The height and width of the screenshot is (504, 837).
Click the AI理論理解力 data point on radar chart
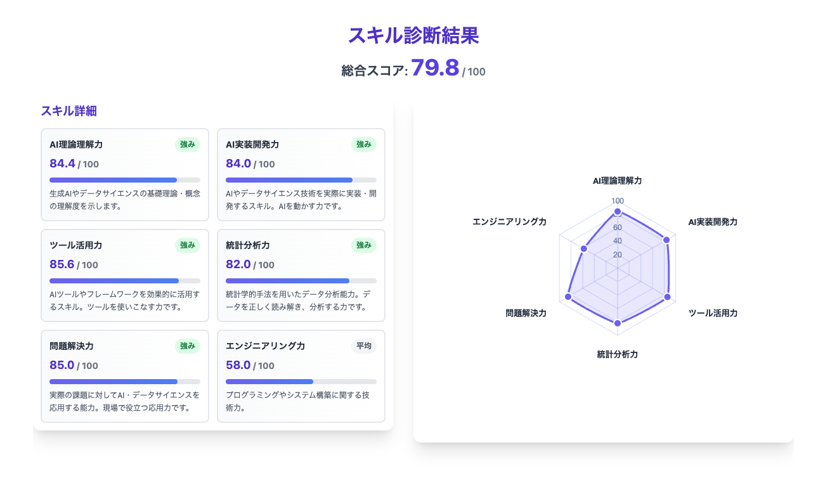(618, 211)
